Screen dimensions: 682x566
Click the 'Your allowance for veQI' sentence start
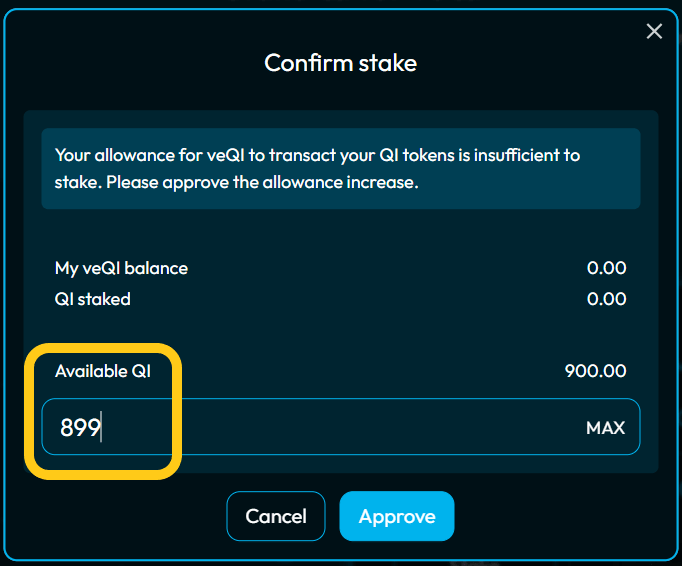click(130, 155)
